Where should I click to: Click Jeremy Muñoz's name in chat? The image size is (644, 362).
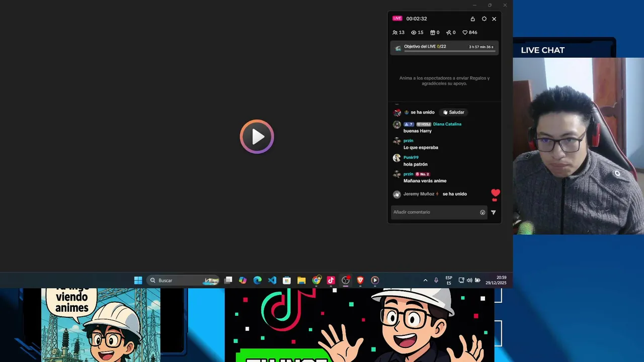[419, 194]
